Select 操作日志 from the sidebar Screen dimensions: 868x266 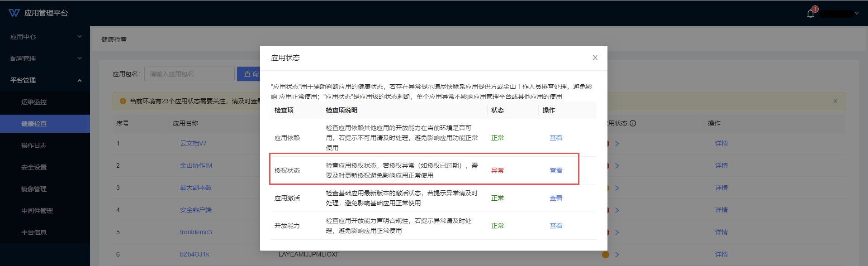pyautogui.click(x=34, y=145)
